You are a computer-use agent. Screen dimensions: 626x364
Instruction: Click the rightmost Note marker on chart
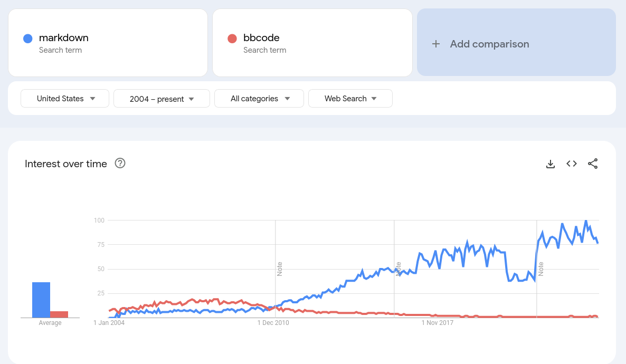(x=541, y=269)
